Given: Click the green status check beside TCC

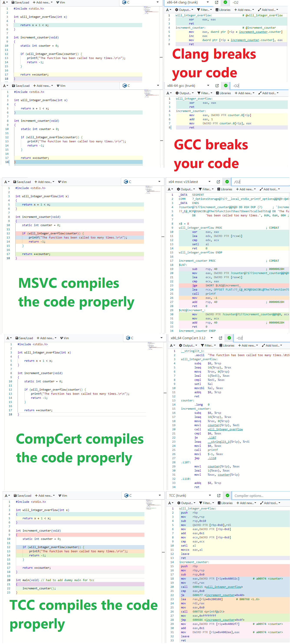Looking at the screenshot, I should (x=227, y=496).
